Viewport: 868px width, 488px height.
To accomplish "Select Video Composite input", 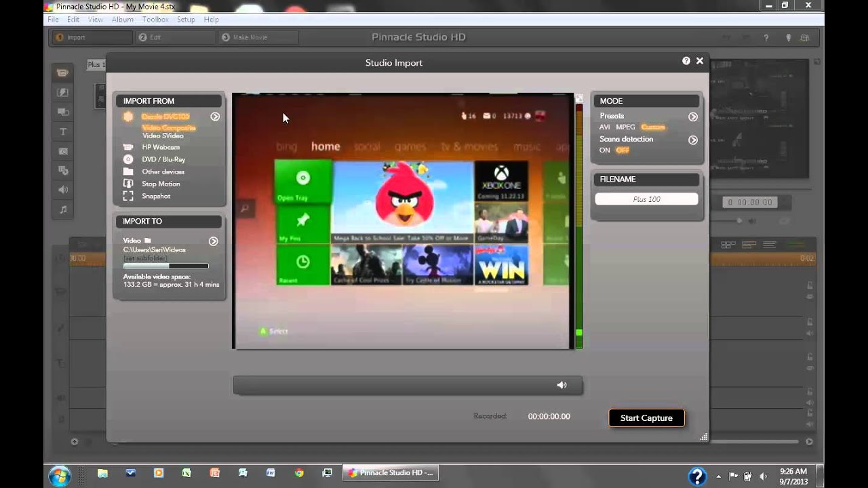I will (x=169, y=127).
